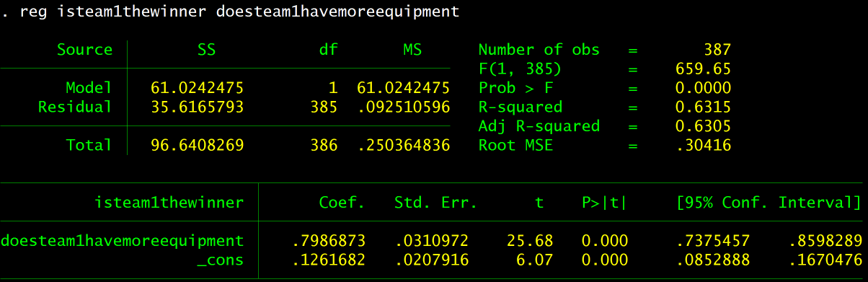Click the Std. Err. column header

click(435, 203)
